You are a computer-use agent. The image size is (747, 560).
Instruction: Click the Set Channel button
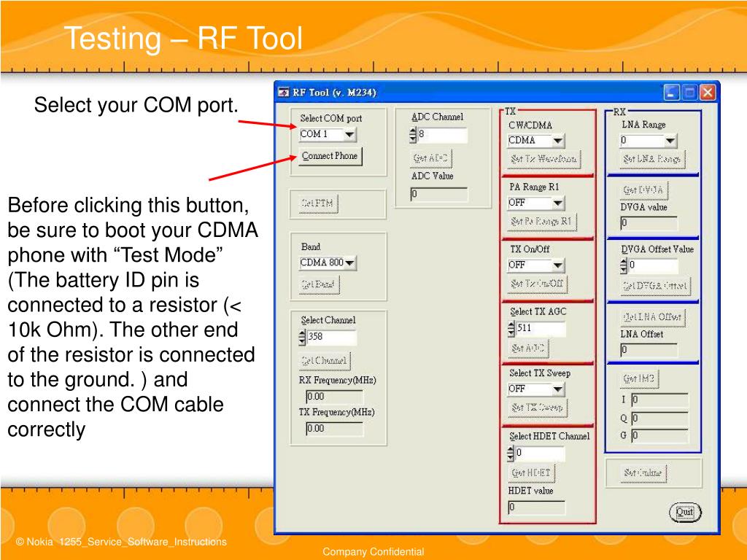324,360
